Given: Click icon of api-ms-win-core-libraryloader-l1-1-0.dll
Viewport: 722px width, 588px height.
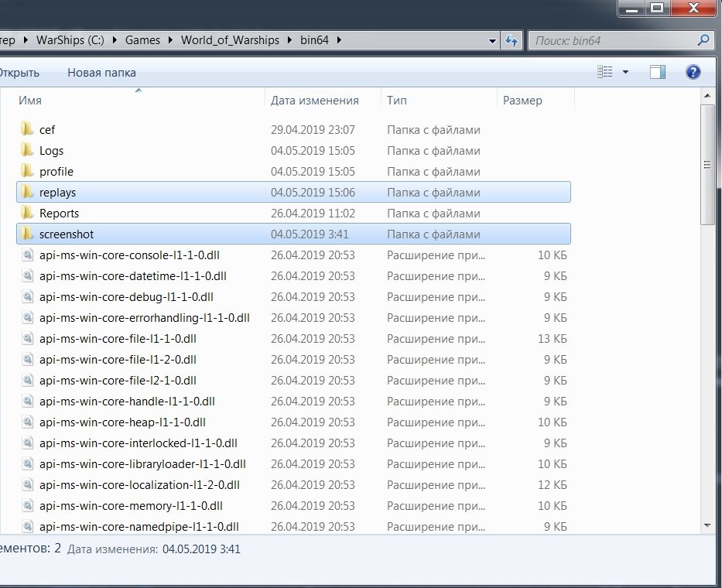Looking at the screenshot, I should (x=28, y=463).
